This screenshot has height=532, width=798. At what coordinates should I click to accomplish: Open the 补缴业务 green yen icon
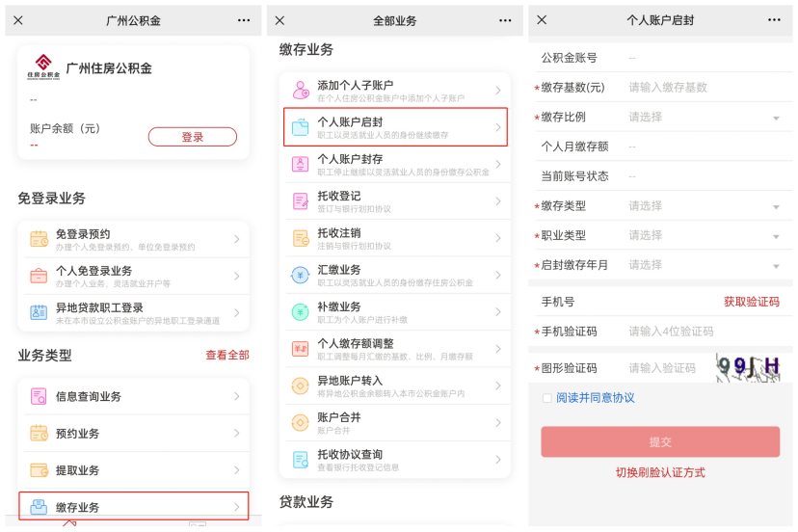tap(301, 311)
